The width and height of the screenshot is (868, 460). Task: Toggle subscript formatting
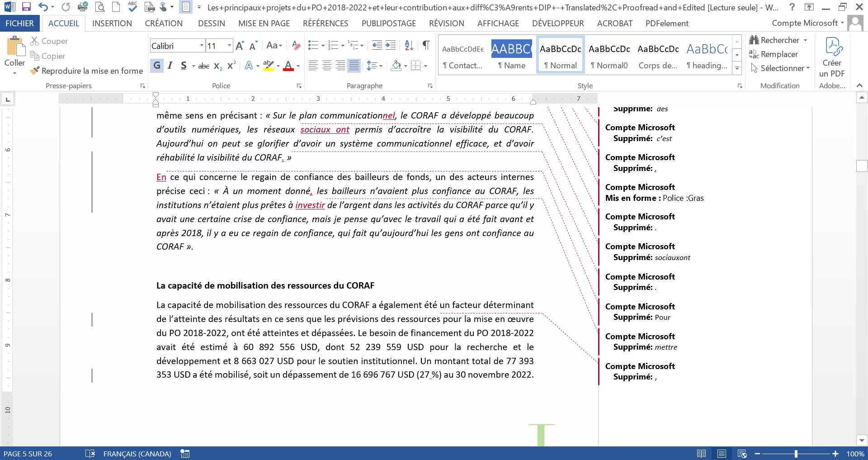coord(218,66)
